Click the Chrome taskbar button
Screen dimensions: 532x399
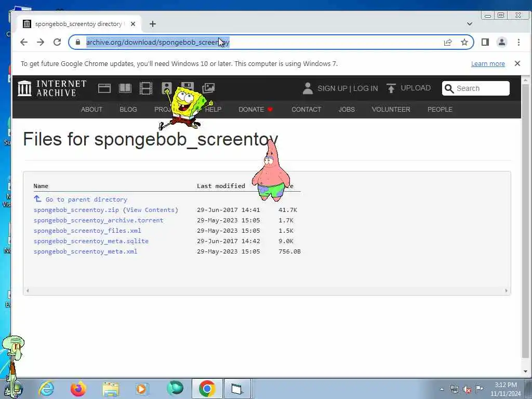207,389
